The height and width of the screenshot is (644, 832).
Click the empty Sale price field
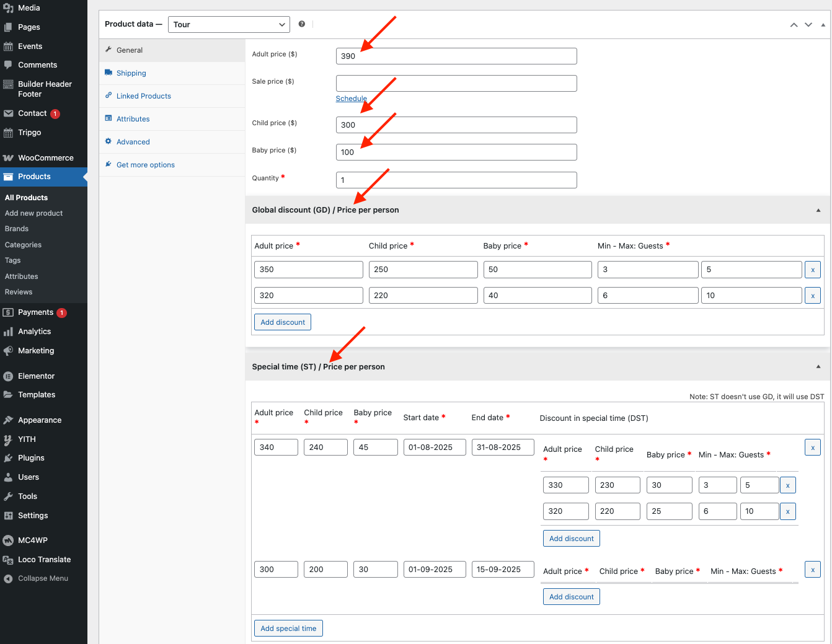point(456,83)
